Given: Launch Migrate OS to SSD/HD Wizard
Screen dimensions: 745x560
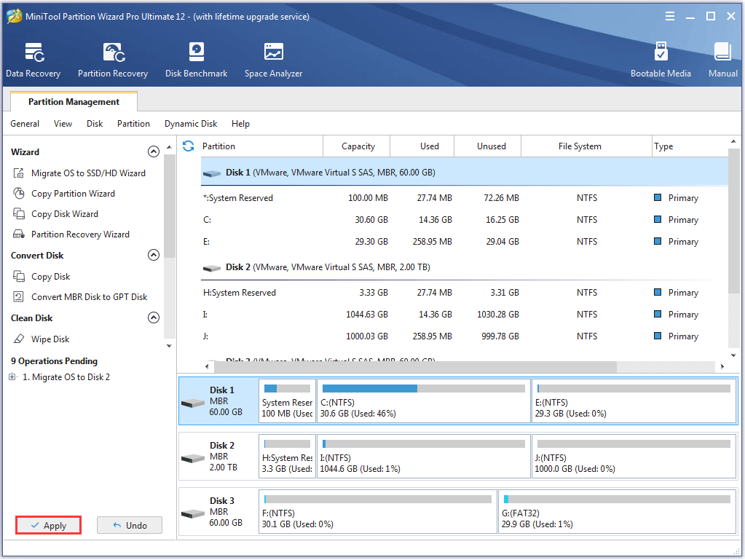Looking at the screenshot, I should tap(88, 173).
